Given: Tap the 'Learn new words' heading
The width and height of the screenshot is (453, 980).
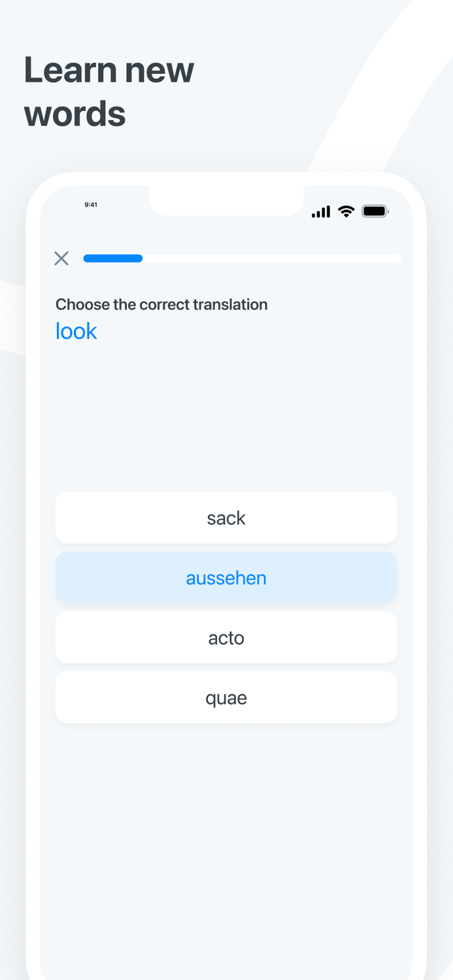Looking at the screenshot, I should click(x=109, y=91).
